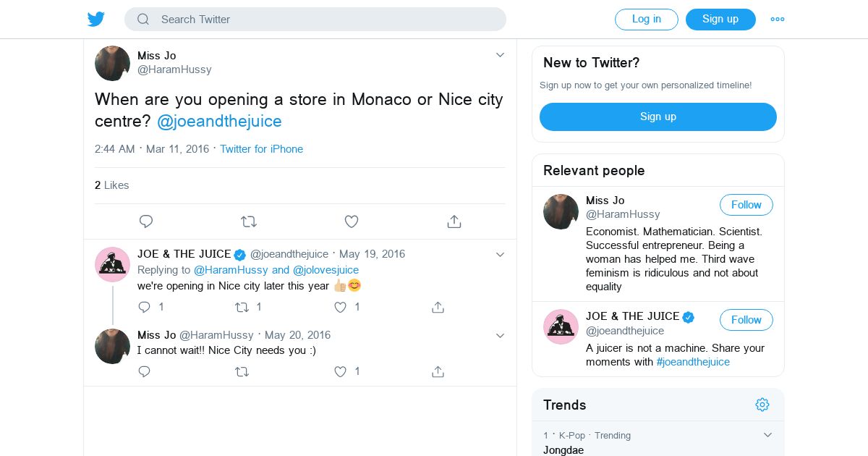Follow Miss Jo in Relevant people
The image size is (868, 456).
[x=746, y=205]
